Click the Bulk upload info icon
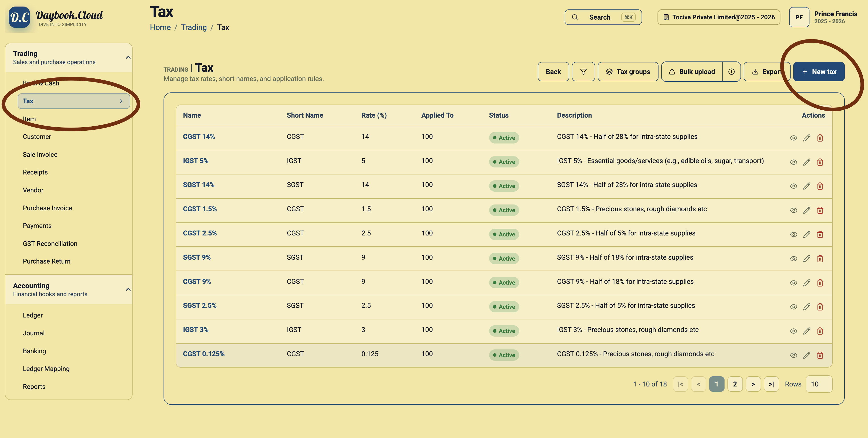Image resolution: width=868 pixels, height=438 pixels. pyautogui.click(x=731, y=71)
